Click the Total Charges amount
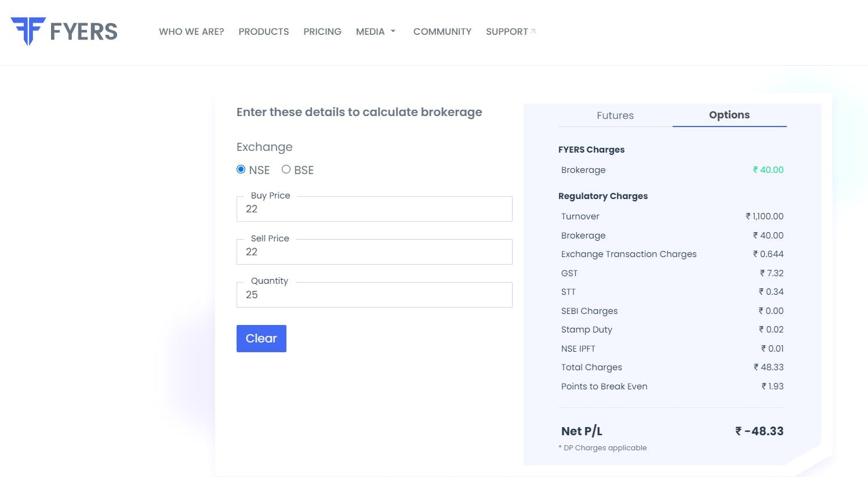The width and height of the screenshot is (868, 477). pyautogui.click(x=768, y=367)
